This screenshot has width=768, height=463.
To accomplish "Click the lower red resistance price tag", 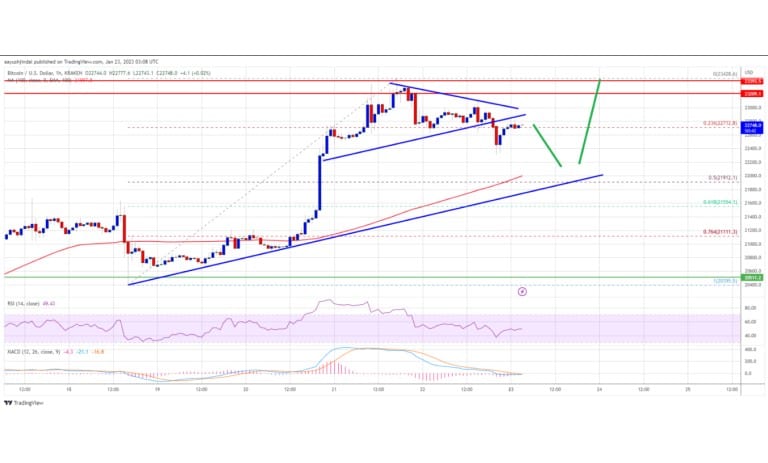I will pos(753,93).
